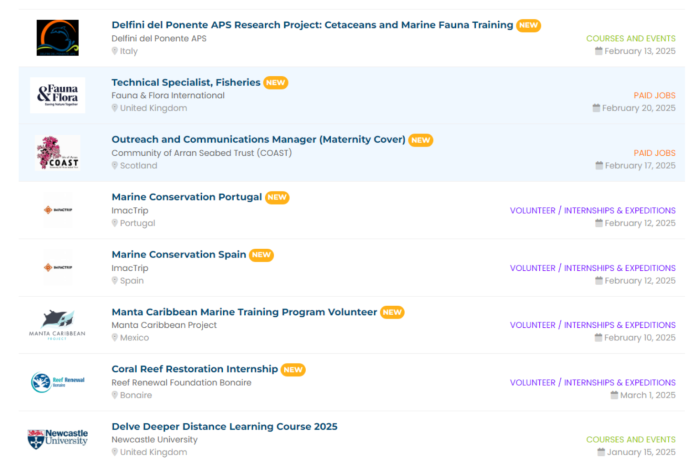Click calendar icon beside January 15, 2025
Screen dimensions: 700x467
pos(601,452)
